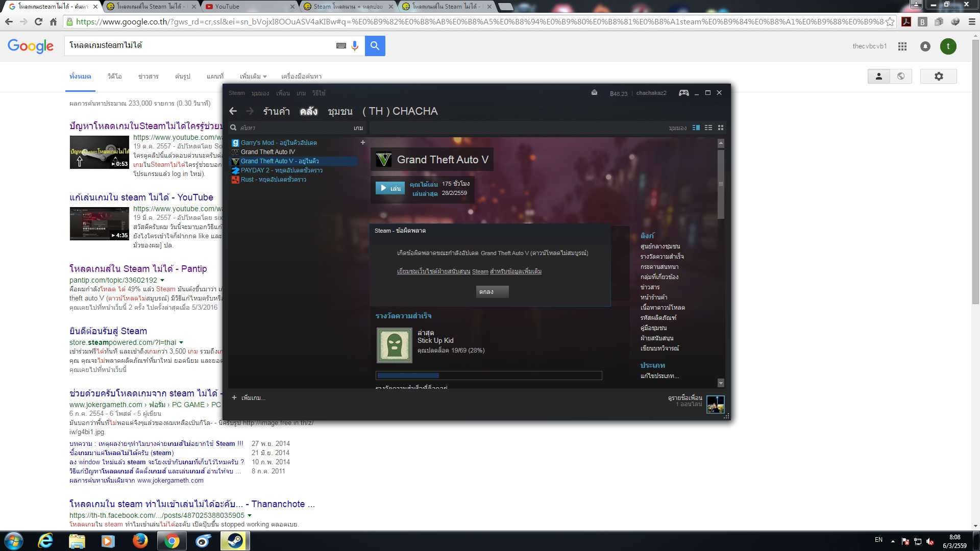
Task: Show private results person toggle
Action: click(x=878, y=76)
